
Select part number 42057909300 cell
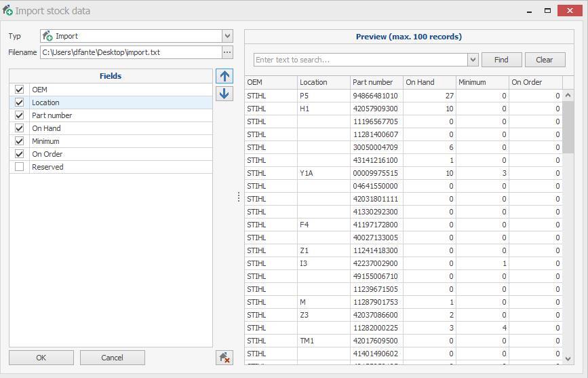[377, 109]
